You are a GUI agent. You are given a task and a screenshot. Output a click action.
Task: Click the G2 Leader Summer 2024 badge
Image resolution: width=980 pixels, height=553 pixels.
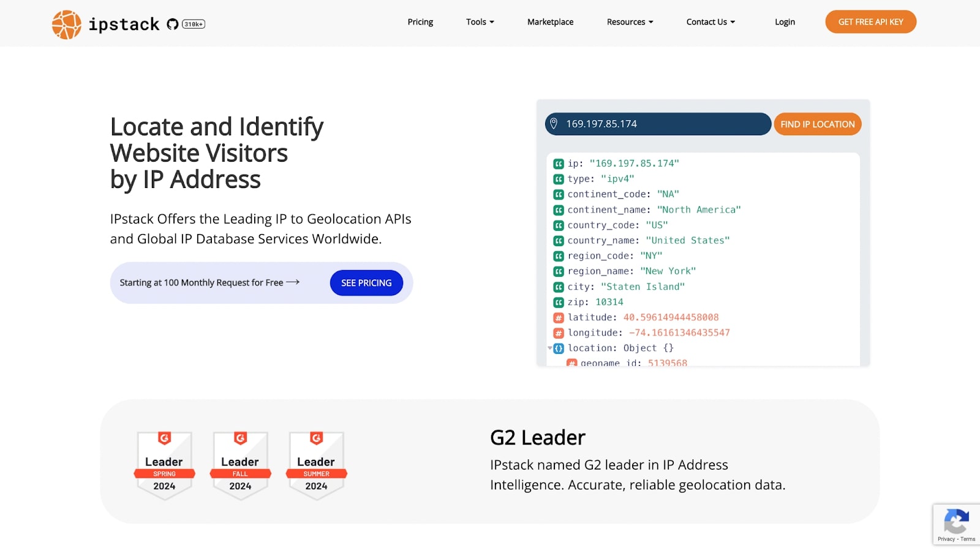pyautogui.click(x=316, y=465)
